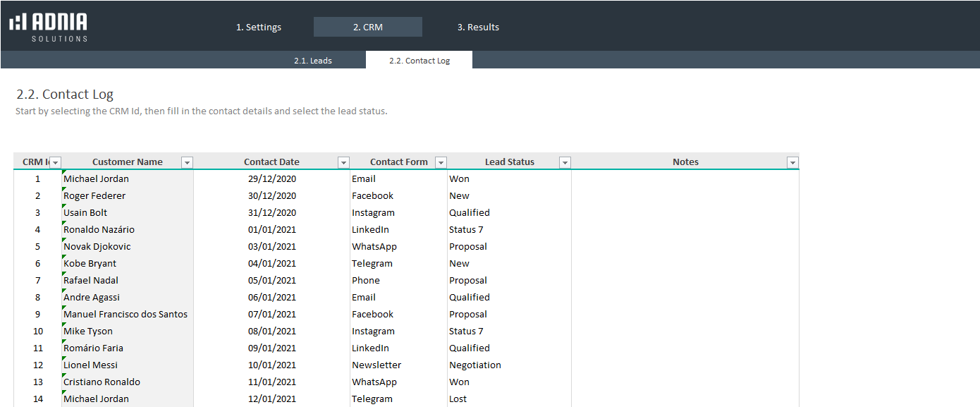Screen dimensions: 980x407
Task: Select the Notes cell for Michael Jordan's first row
Action: click(685, 179)
